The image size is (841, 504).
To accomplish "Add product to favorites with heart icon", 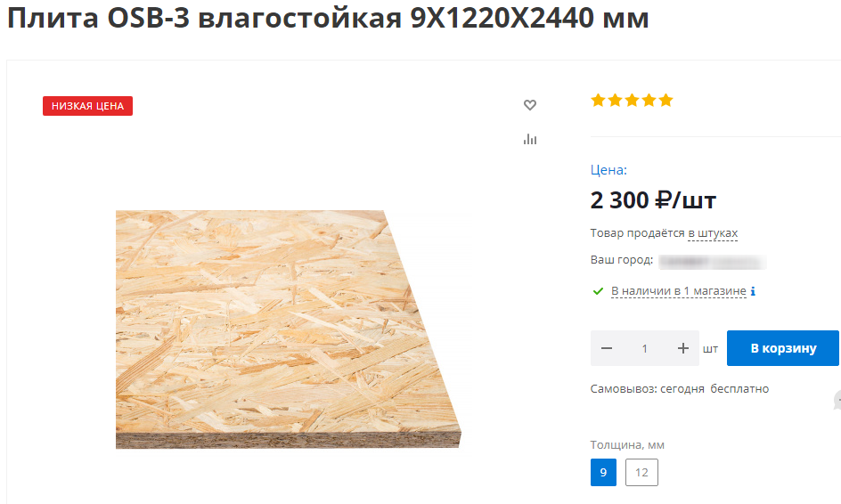I will coord(530,105).
